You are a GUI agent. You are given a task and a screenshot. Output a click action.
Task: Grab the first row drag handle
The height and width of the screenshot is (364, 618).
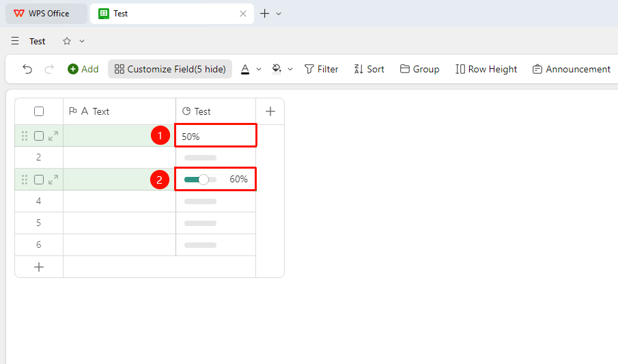[x=25, y=136]
